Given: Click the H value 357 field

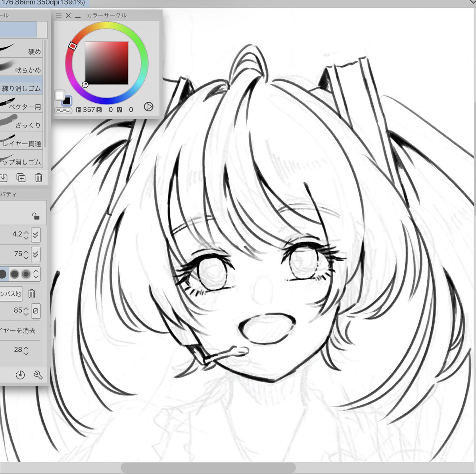Looking at the screenshot, I should pyautogui.click(x=89, y=109).
